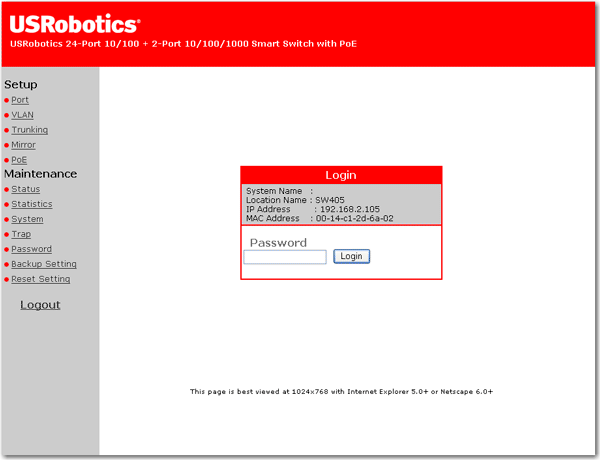The height and width of the screenshot is (460, 600).
Task: Select the MAC address 00-14-c1-2d-6a-02 text
Action: click(354, 219)
